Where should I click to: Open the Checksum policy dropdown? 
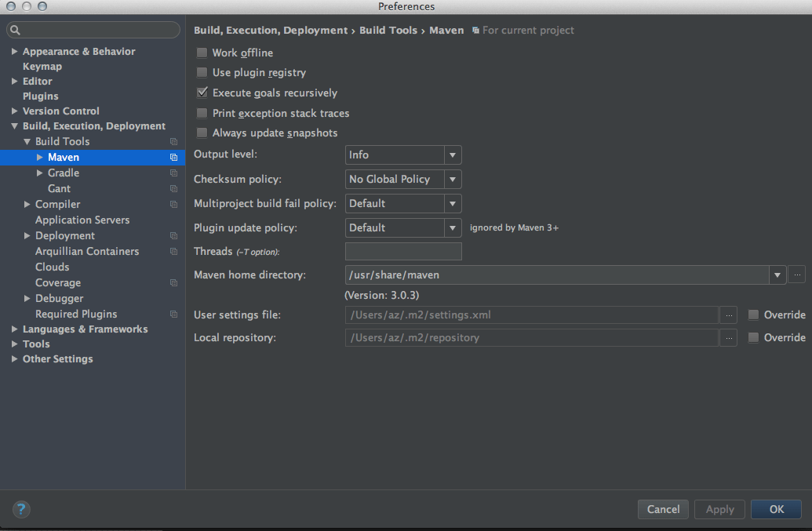tap(453, 179)
